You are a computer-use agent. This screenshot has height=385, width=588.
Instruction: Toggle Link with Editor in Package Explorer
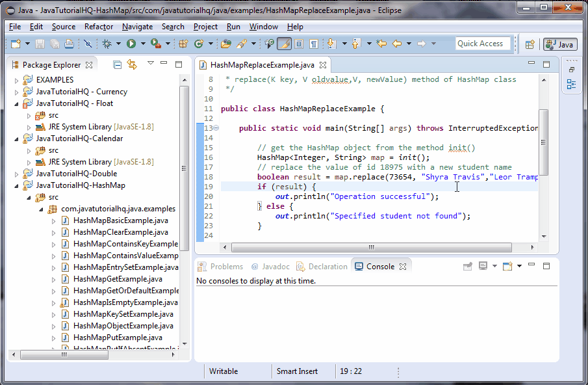tap(132, 64)
